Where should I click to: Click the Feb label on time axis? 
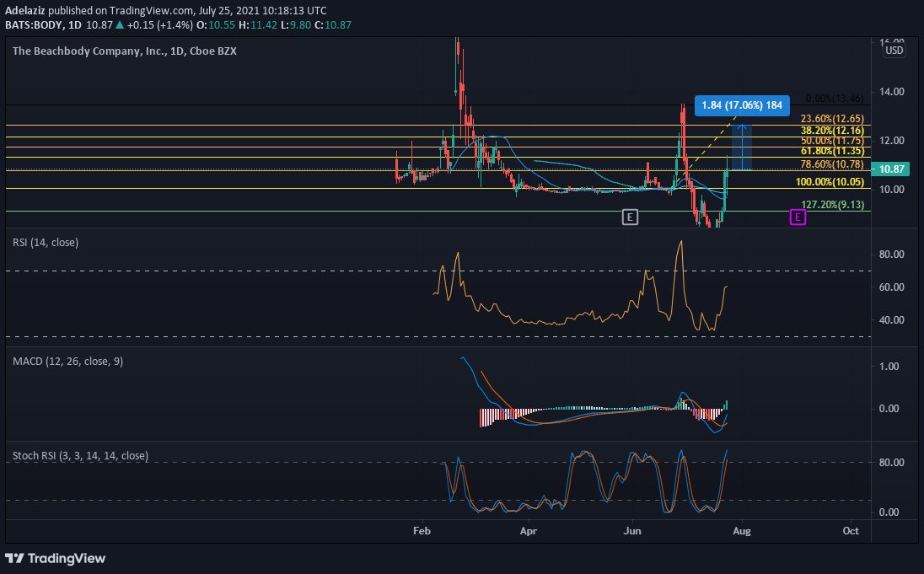click(422, 531)
